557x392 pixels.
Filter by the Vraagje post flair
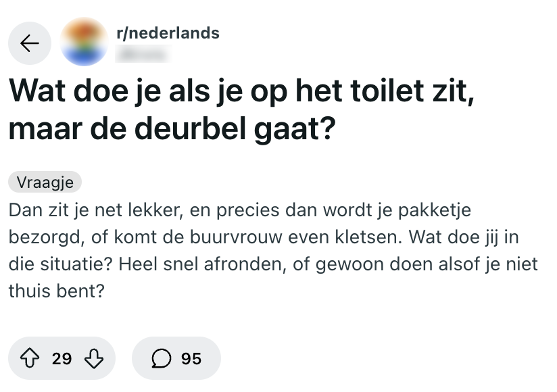tap(44, 182)
